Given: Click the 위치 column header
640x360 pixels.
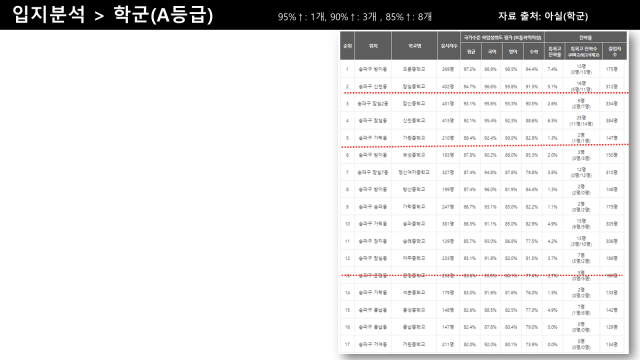Looking at the screenshot, I should pyautogui.click(x=373, y=46).
